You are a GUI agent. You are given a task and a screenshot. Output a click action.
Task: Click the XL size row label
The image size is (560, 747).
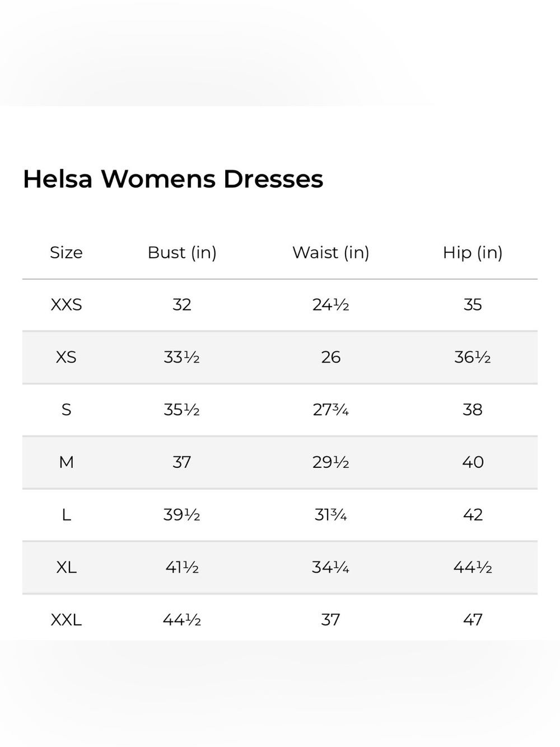coord(66,568)
